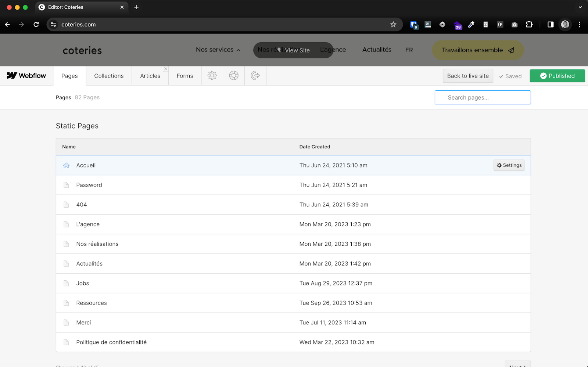Open Settings for the Accueil page
This screenshot has height=367, width=588.
click(509, 165)
